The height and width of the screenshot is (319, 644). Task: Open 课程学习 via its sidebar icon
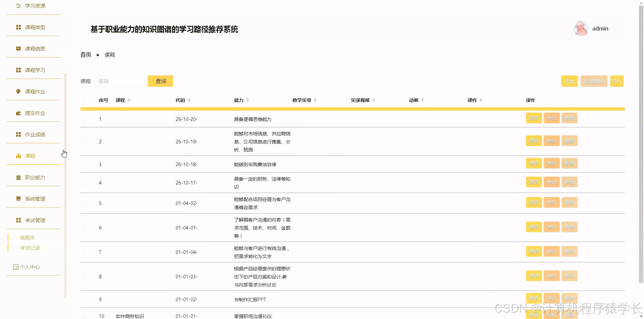[18, 70]
